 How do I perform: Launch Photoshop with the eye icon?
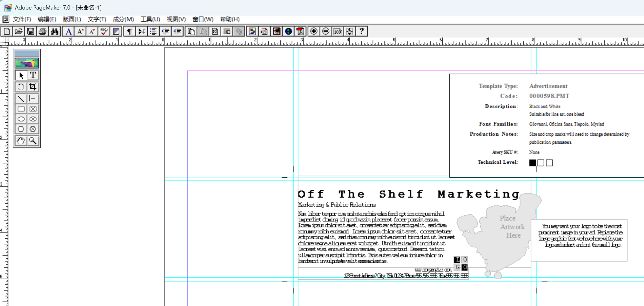tap(277, 31)
